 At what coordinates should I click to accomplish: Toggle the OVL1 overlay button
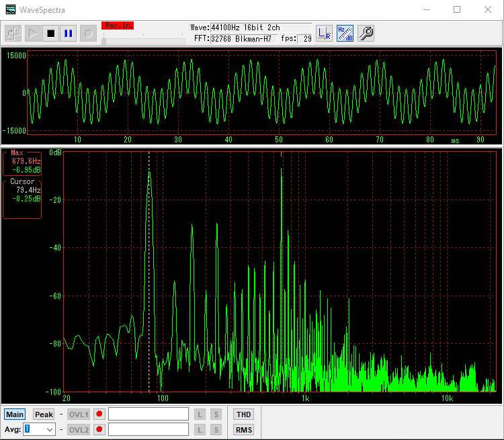(x=79, y=414)
